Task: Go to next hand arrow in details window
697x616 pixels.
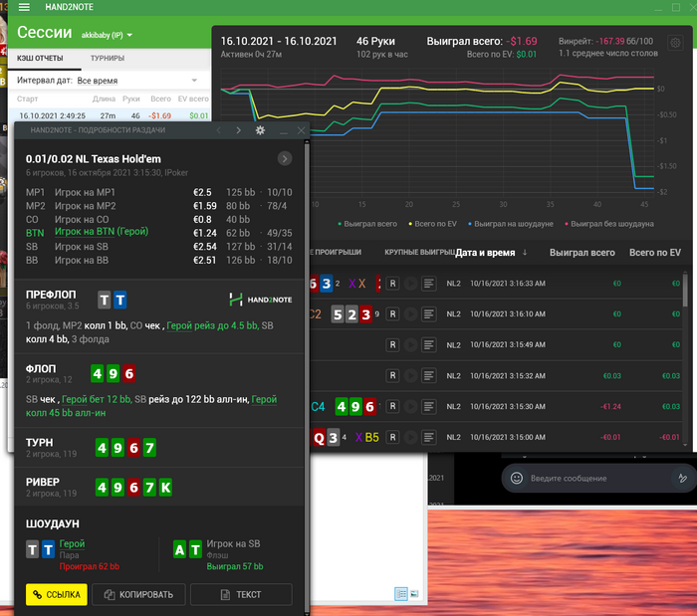Action: pos(239,130)
